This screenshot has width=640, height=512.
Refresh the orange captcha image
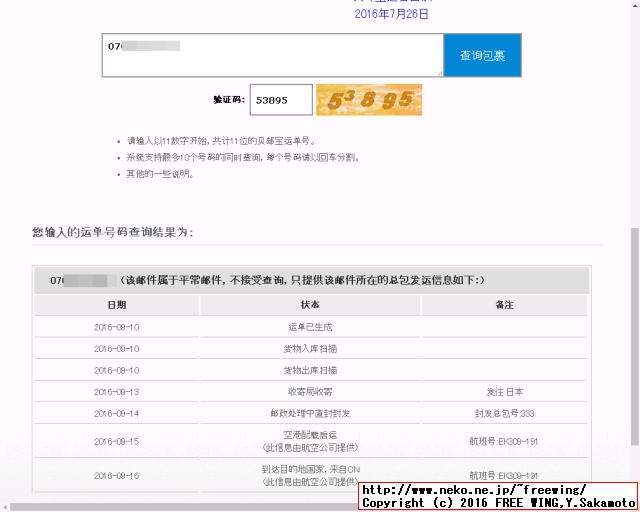pyautogui.click(x=369, y=100)
